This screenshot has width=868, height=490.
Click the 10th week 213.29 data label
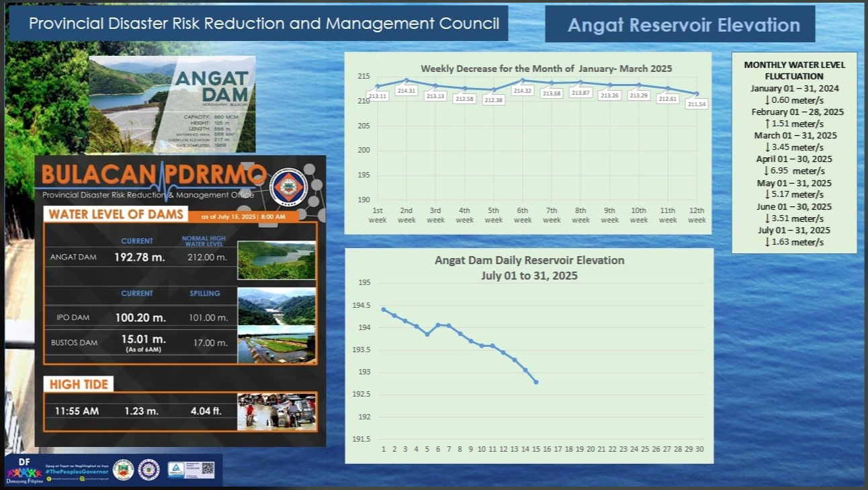tap(638, 95)
